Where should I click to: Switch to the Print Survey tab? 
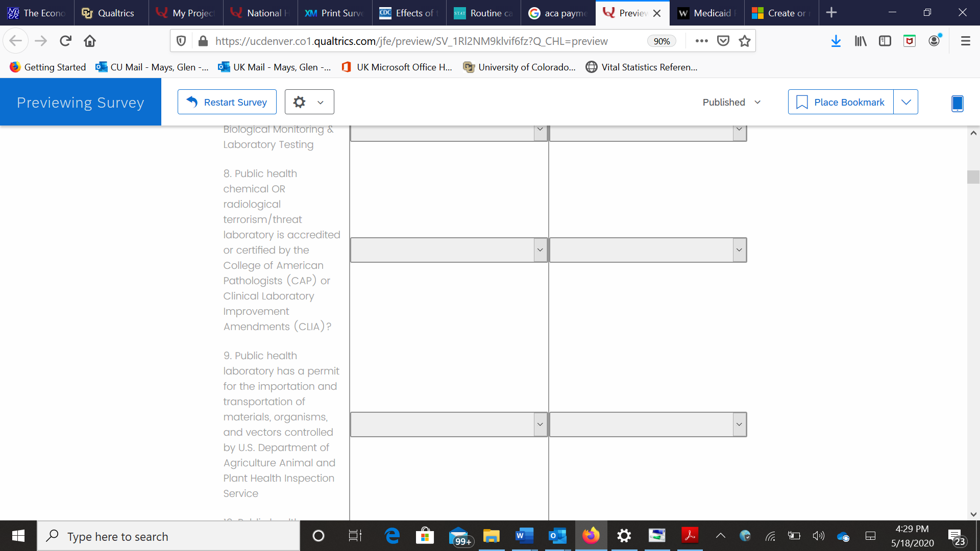(334, 13)
